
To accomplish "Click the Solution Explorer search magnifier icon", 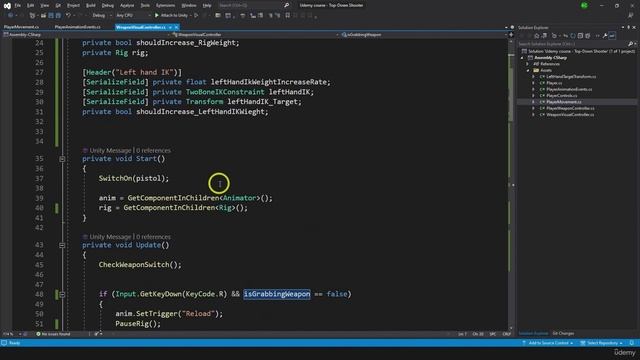I will click(x=630, y=44).
